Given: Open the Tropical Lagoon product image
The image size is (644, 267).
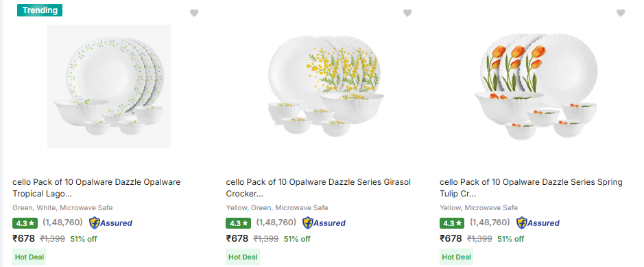Looking at the screenshot, I should 109,86.
